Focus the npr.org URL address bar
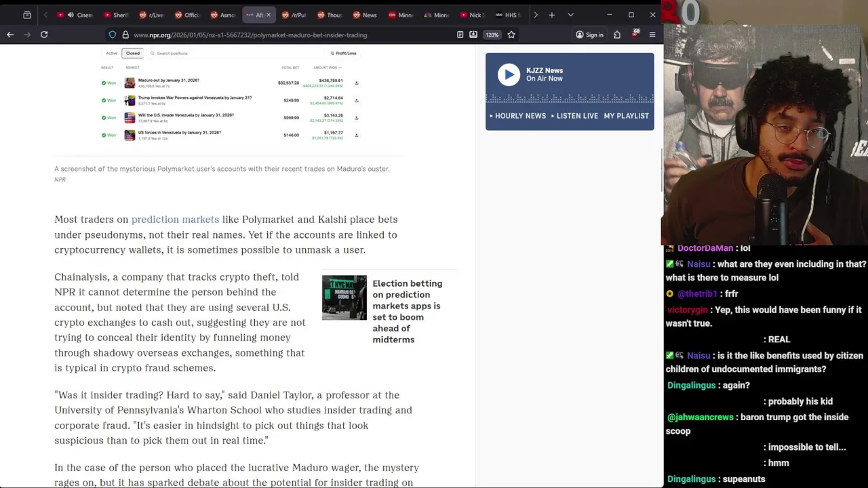 pyautogui.click(x=250, y=35)
